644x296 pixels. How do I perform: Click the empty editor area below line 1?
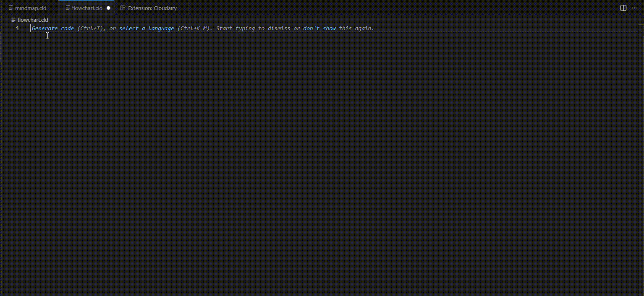(294, 147)
